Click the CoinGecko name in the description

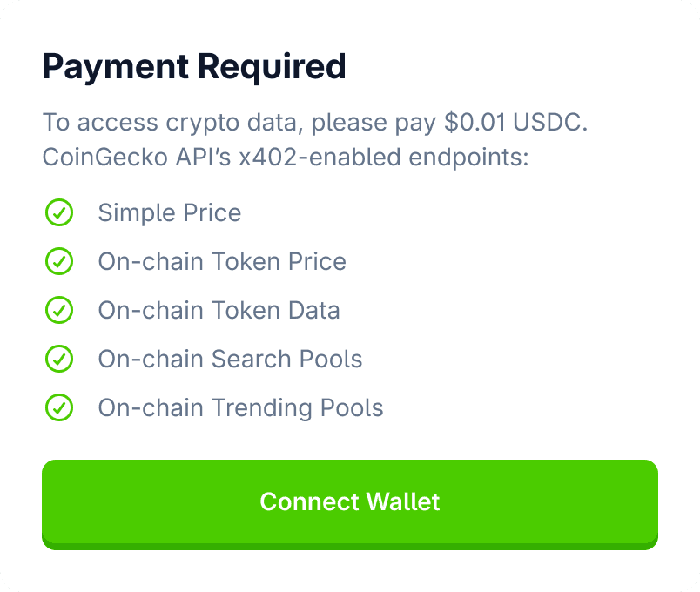pyautogui.click(x=104, y=158)
